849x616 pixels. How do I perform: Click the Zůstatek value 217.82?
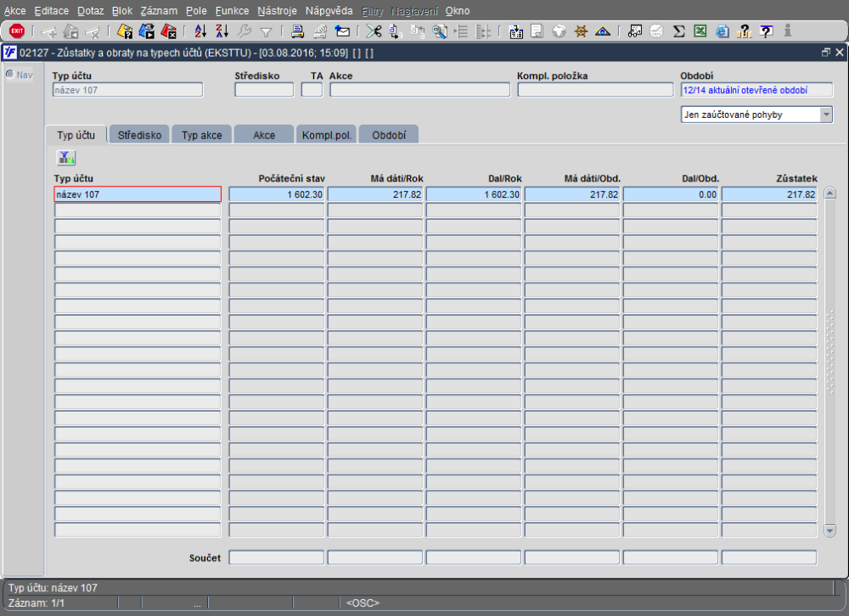pos(769,194)
